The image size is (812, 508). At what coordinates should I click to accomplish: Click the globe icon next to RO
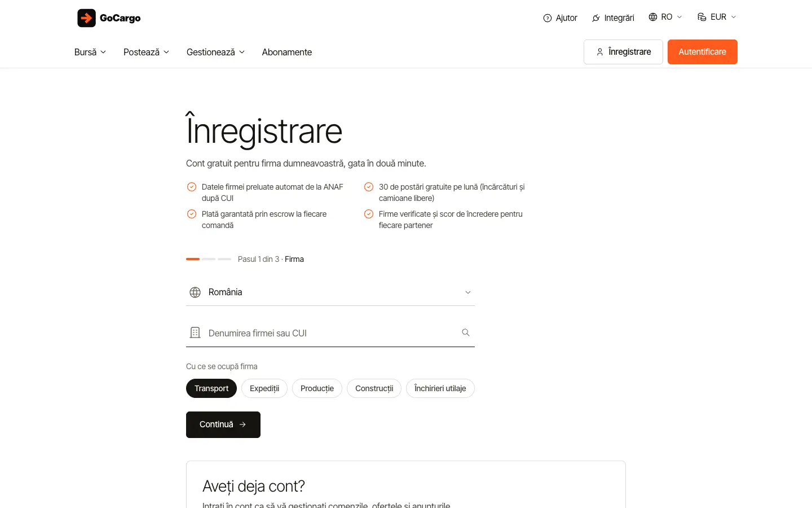tap(653, 17)
